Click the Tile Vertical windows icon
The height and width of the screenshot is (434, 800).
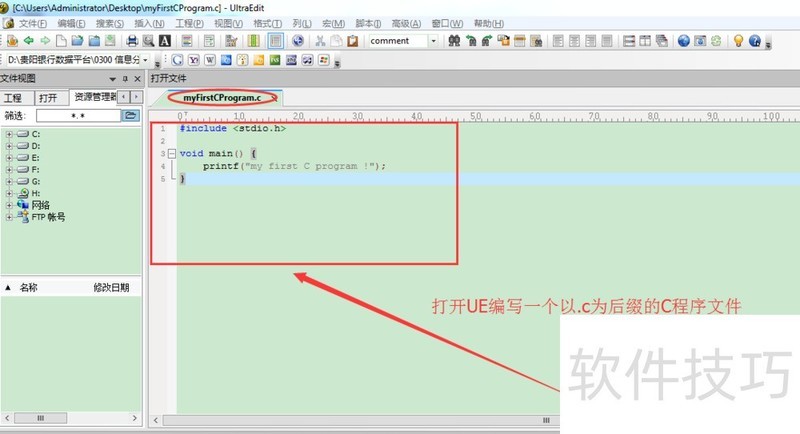[645, 41]
